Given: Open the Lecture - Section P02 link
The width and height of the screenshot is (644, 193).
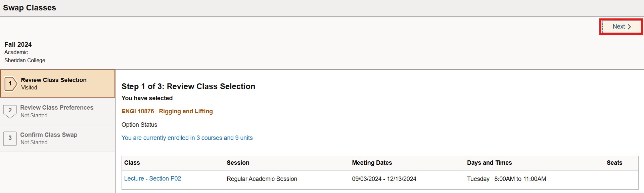Looking at the screenshot, I should click(x=152, y=179).
